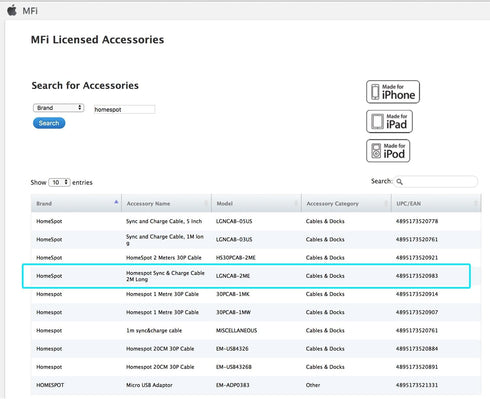
Task: Click the magnifier icon in filter box
Action: [x=400, y=182]
